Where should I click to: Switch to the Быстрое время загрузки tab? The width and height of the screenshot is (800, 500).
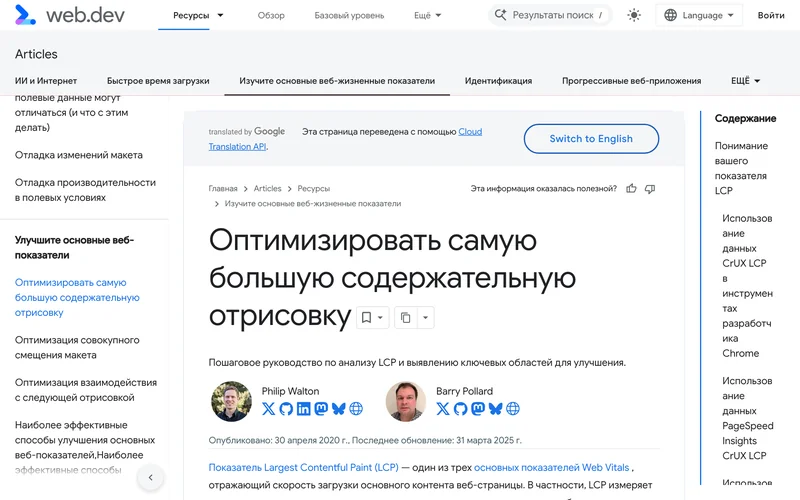click(x=158, y=81)
